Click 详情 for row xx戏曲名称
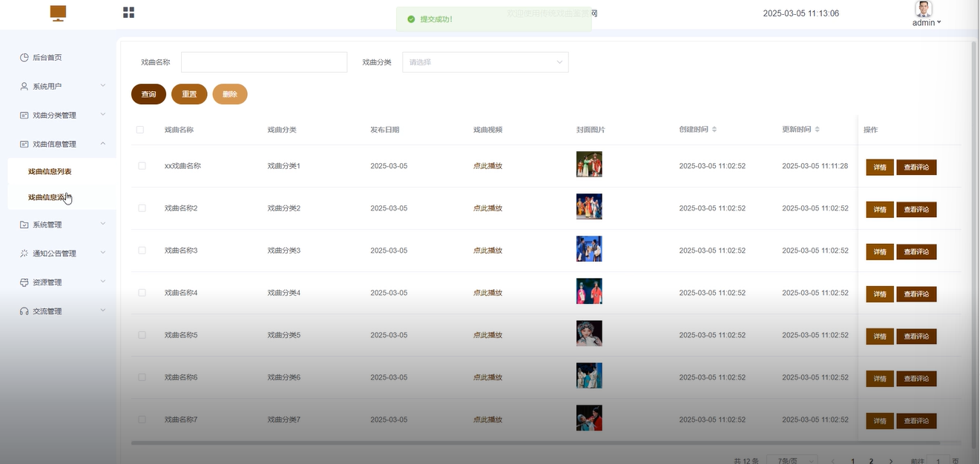The image size is (980, 464). point(880,168)
